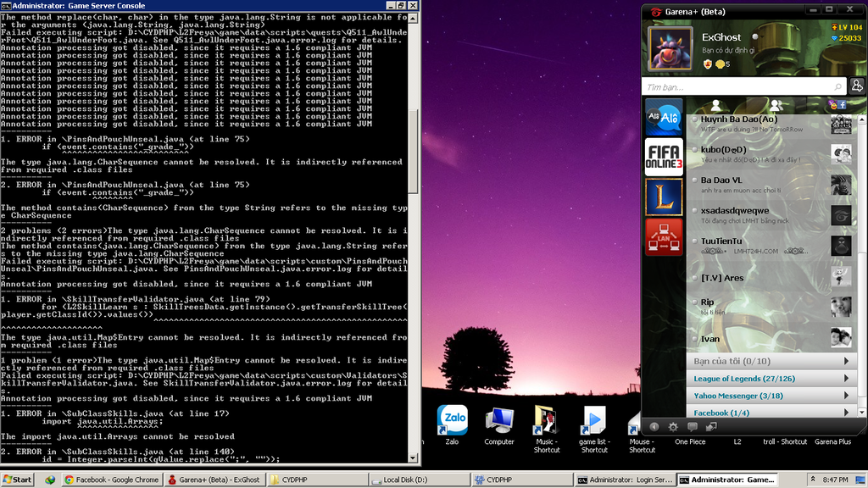This screenshot has width=868, height=488.
Task: Click the collapse panel arrow icon
Action: (654, 427)
